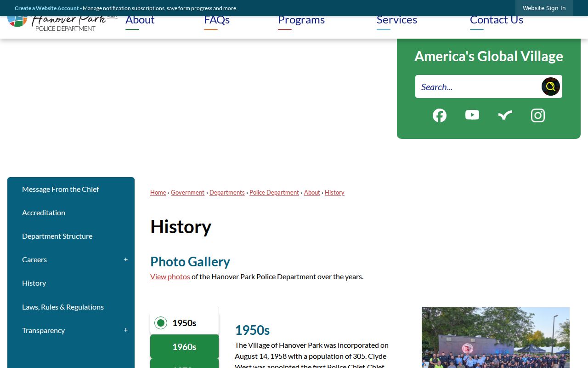Select the 1960s timeline tab
This screenshot has height=368, width=588.
tap(184, 347)
